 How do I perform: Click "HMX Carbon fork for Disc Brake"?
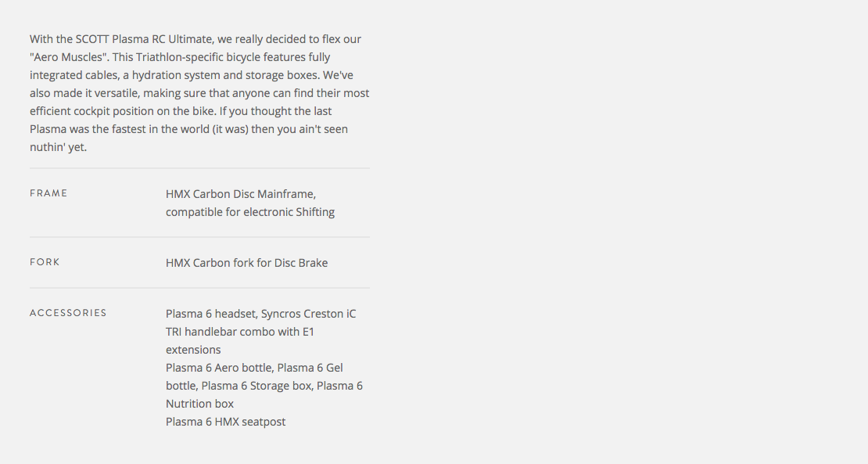(x=246, y=263)
